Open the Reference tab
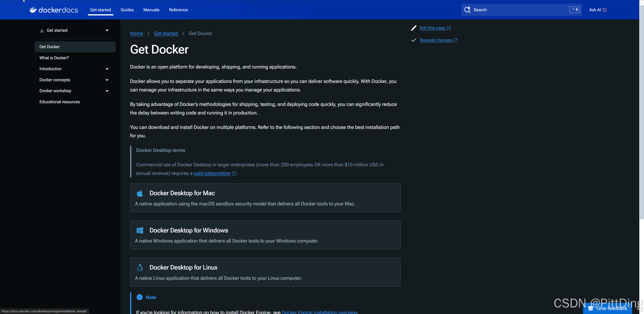Screen dimensions: 644x314 [x=178, y=10]
